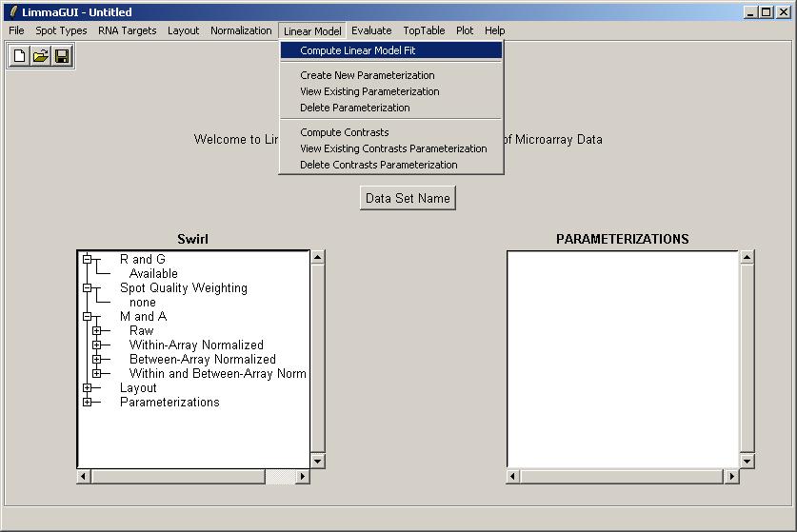Viewport: 797px width, 532px height.
Task: Choose Create New Parameterization menu entry
Action: [x=367, y=75]
